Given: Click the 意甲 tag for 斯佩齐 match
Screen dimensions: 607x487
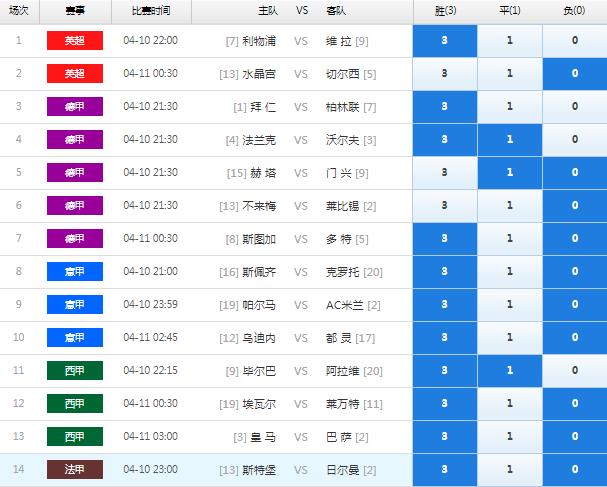Looking at the screenshot, I should pos(75,271).
